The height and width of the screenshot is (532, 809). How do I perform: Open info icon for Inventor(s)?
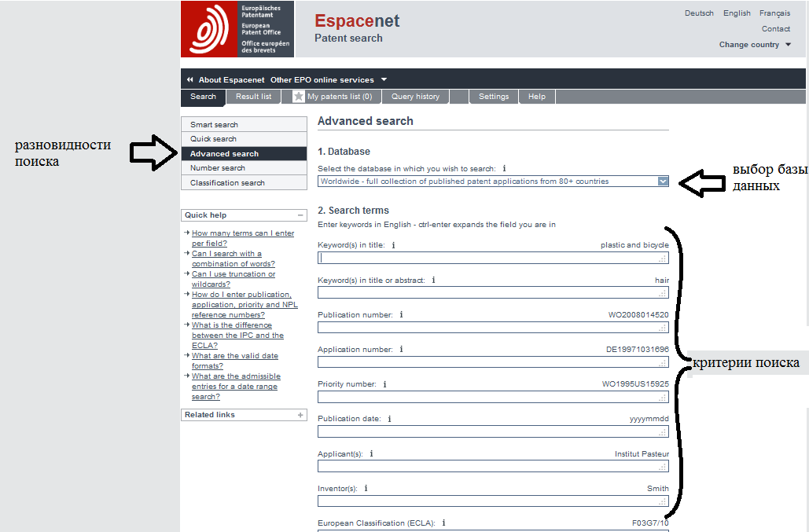[x=366, y=489]
